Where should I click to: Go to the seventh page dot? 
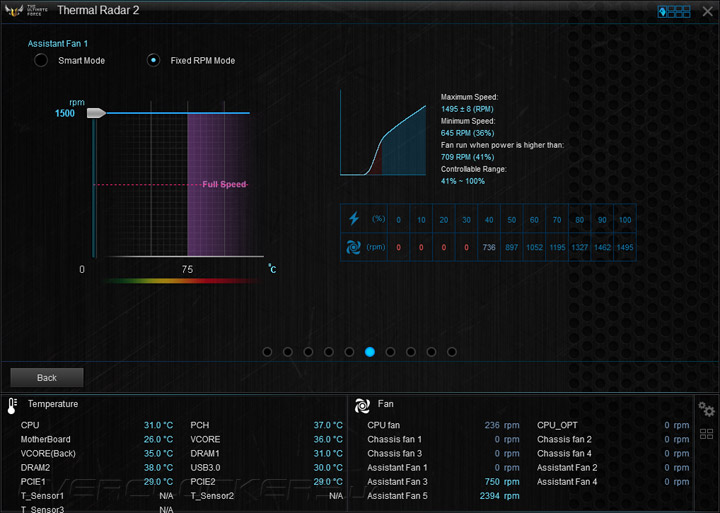point(390,352)
